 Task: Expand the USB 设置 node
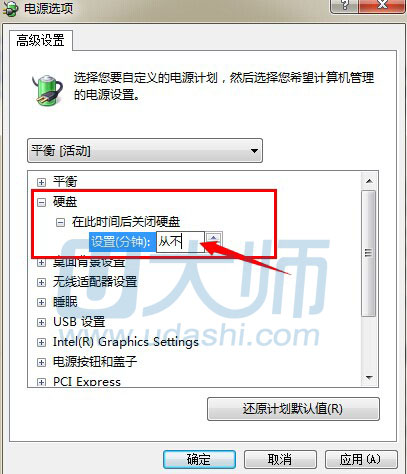coord(41,322)
